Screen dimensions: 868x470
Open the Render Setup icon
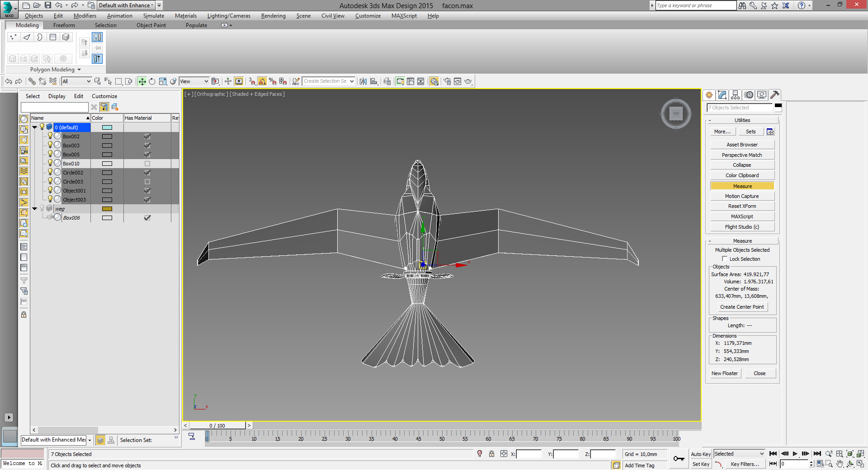tap(447, 81)
